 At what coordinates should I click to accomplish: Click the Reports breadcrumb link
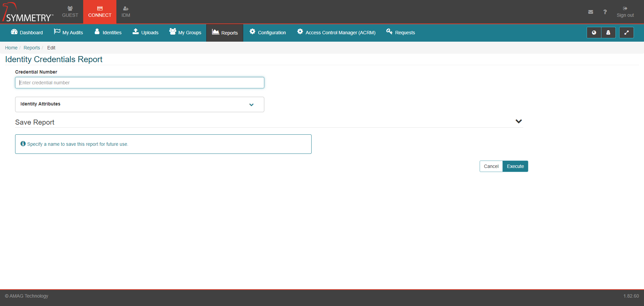(x=32, y=48)
